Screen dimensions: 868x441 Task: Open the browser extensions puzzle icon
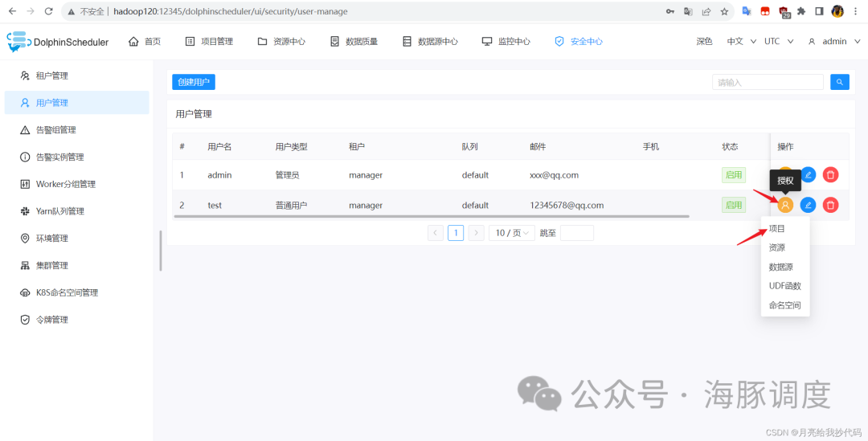(x=801, y=11)
